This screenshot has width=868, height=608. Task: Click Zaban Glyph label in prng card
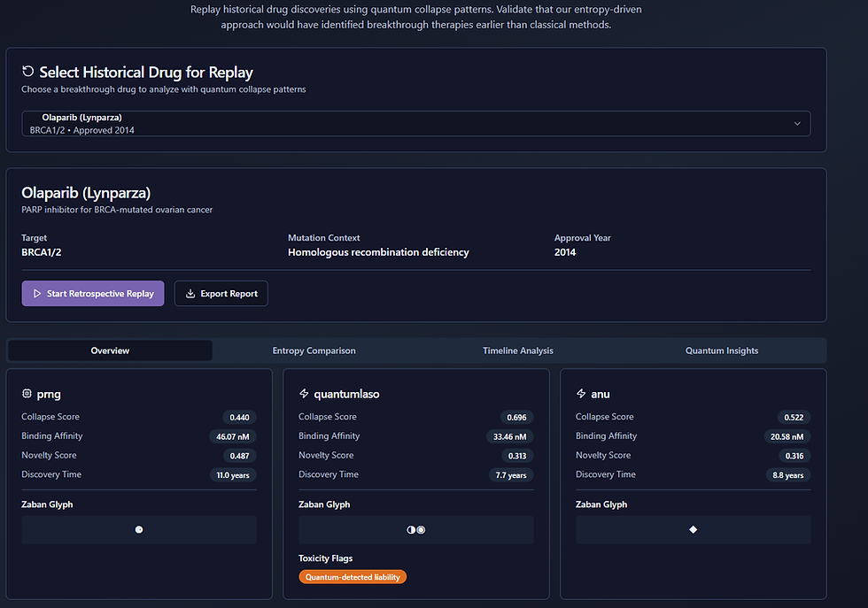tap(47, 504)
